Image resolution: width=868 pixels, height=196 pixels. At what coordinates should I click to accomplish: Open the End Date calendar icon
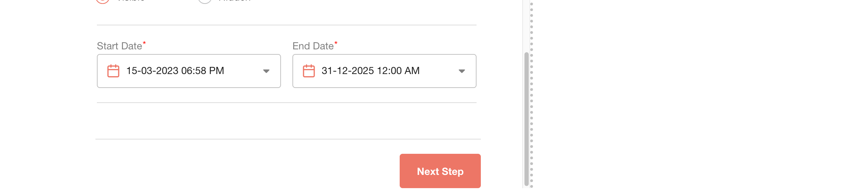click(x=309, y=71)
